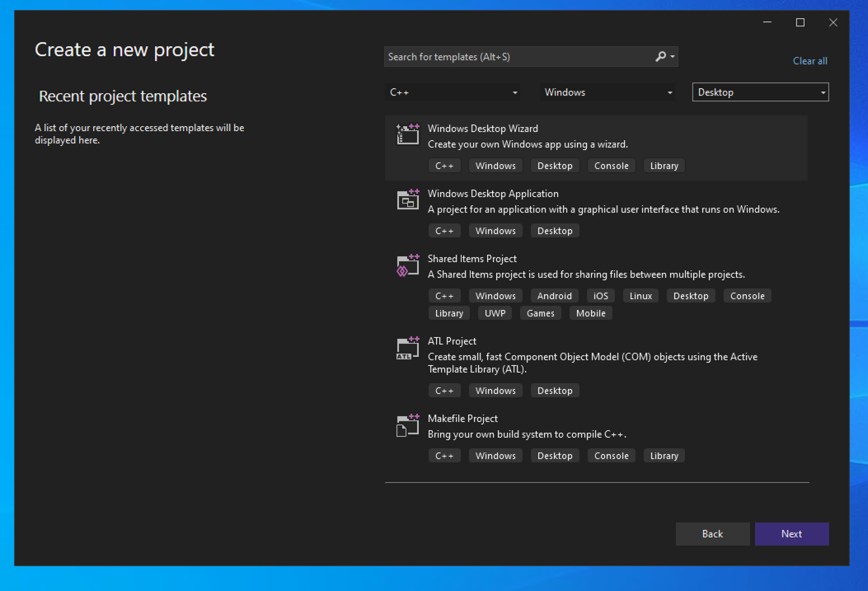868x591 pixels.
Task: Click Library tag under Windows Desktop Wizard
Action: click(x=664, y=166)
